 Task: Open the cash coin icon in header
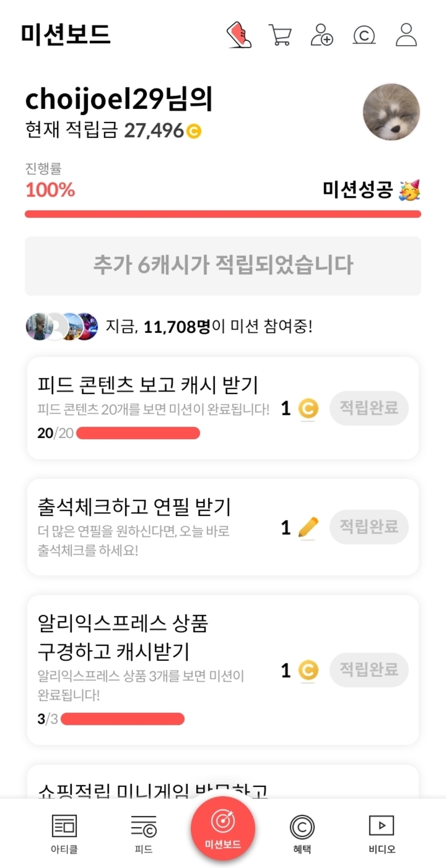click(364, 35)
